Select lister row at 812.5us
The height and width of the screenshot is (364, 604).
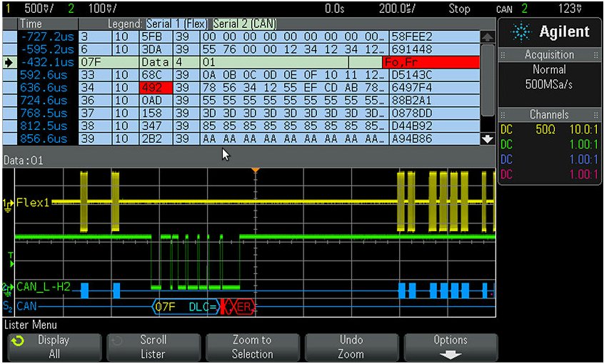[241, 126]
